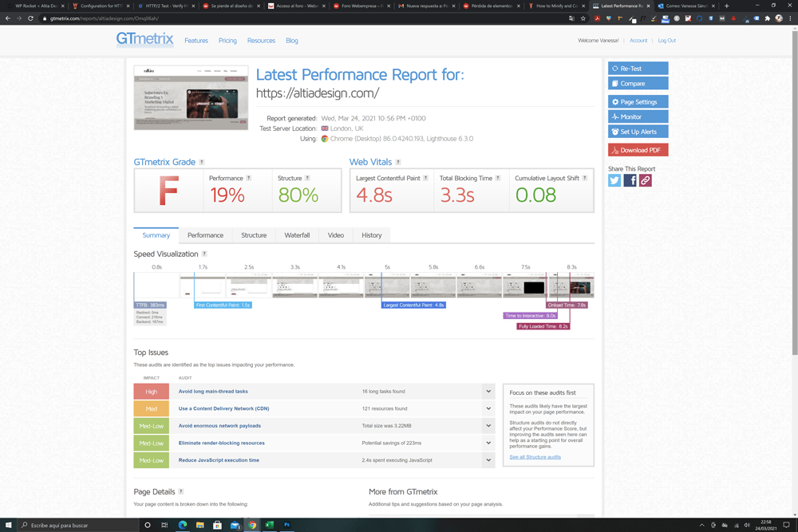798x532 pixels.
Task: Click the First Contentful Paint 1.5s marker
Action: coord(223,305)
